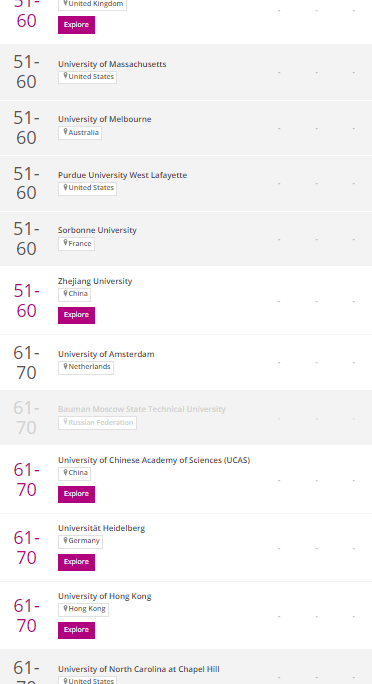
Task: Explore University of Chinese Academy of Sciences
Action: click(76, 494)
